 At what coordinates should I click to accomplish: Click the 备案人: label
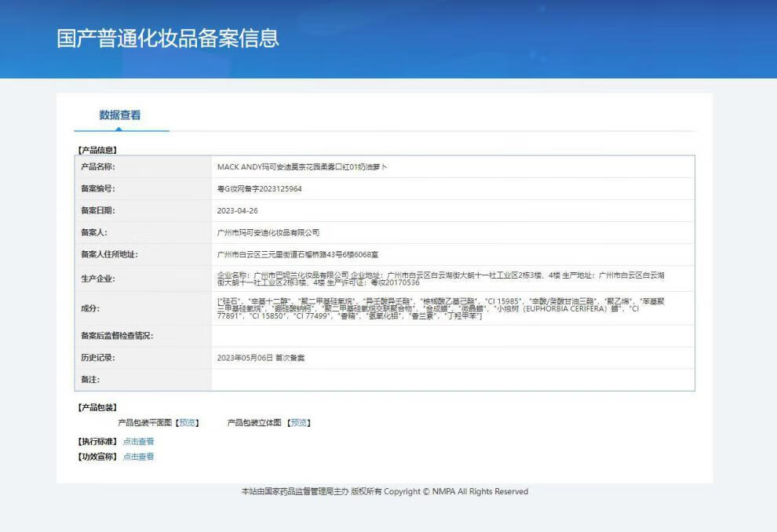(x=93, y=232)
